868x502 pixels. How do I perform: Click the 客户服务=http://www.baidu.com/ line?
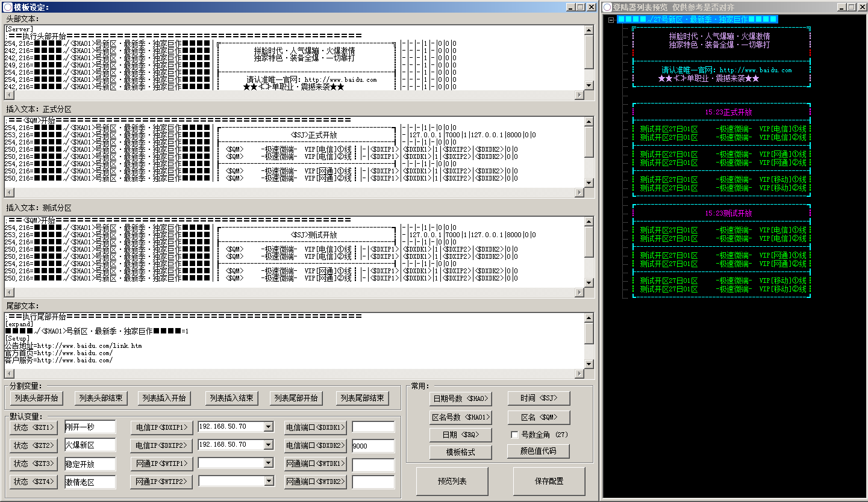coord(58,360)
